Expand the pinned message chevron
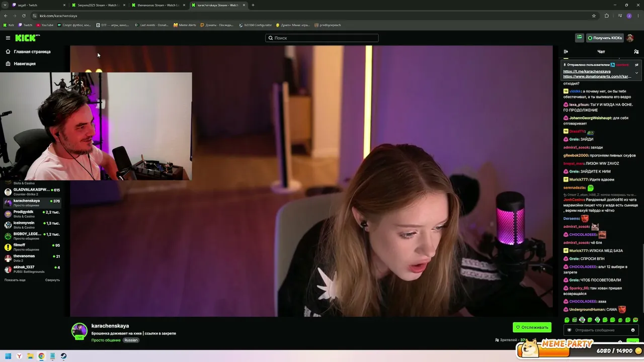The image size is (644, 362). 636,73
